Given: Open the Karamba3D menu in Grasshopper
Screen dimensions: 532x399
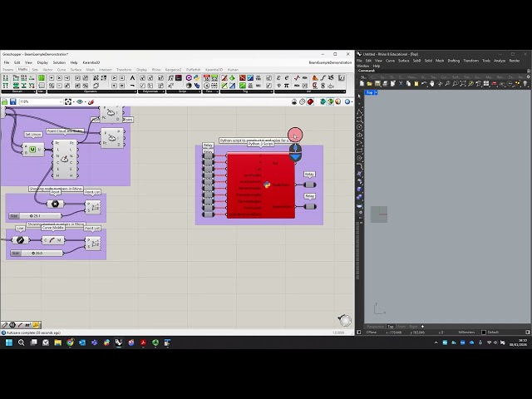Looking at the screenshot, I should point(91,63).
